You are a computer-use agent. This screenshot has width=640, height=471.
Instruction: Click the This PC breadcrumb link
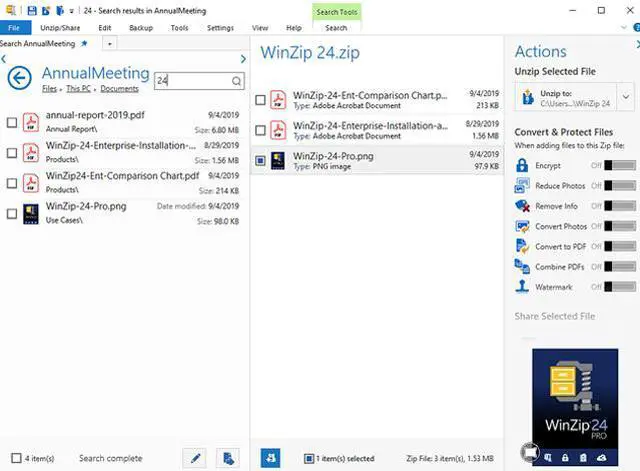(x=78, y=89)
